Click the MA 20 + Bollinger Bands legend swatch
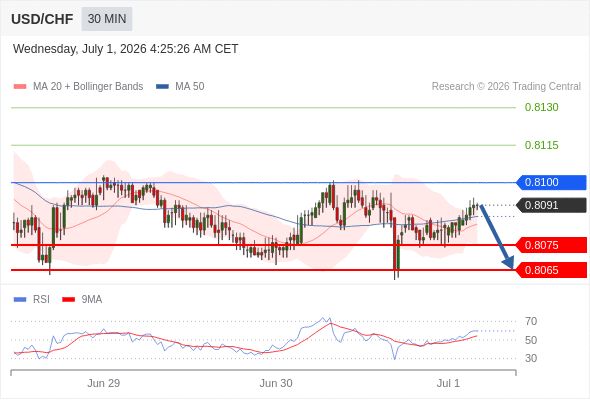Screen dimensions: 590x400 (x=20, y=87)
